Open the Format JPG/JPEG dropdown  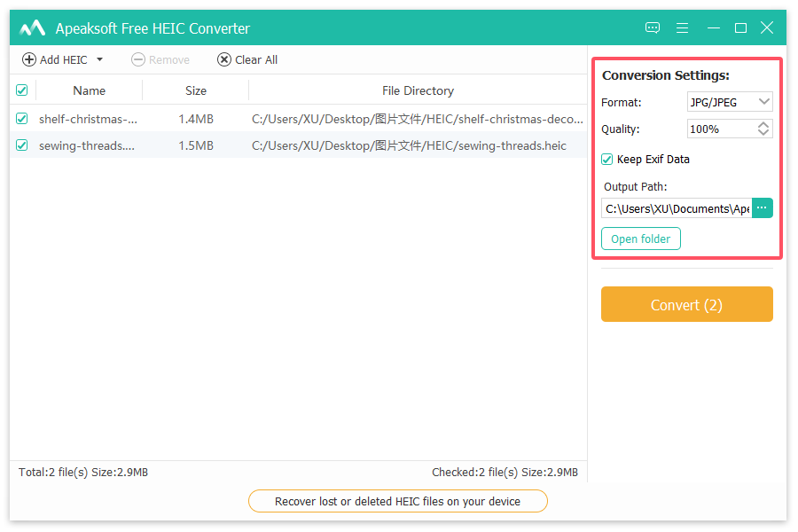pyautogui.click(x=730, y=103)
